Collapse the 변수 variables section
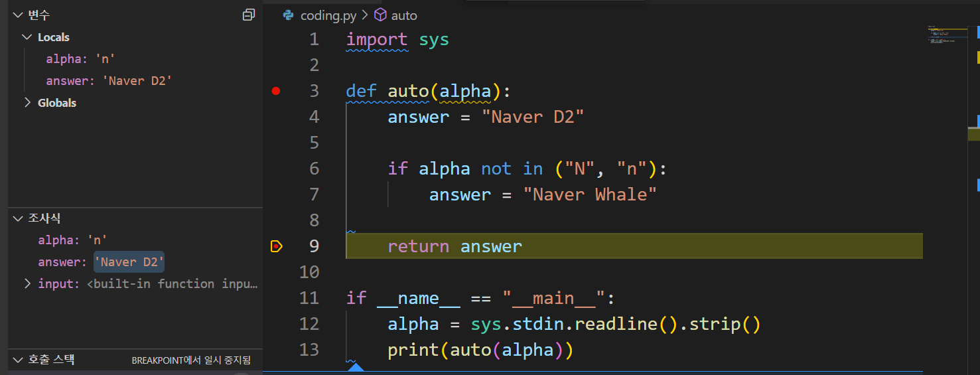The width and height of the screenshot is (980, 375). (x=17, y=15)
